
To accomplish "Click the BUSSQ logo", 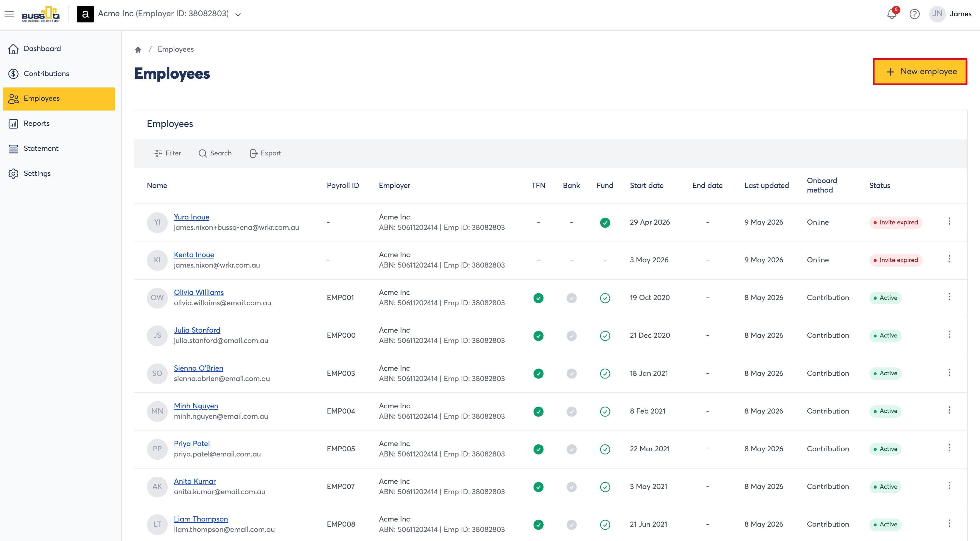I will tap(41, 14).
